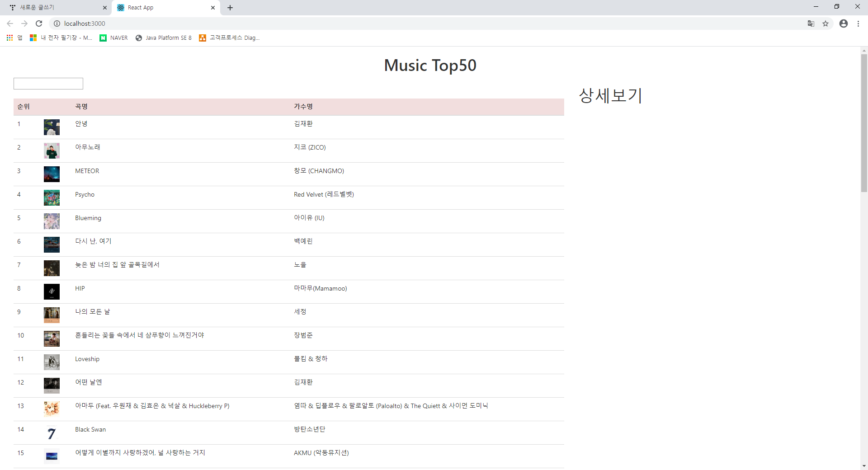
Task: Click the browser back arrow
Action: coord(10,23)
